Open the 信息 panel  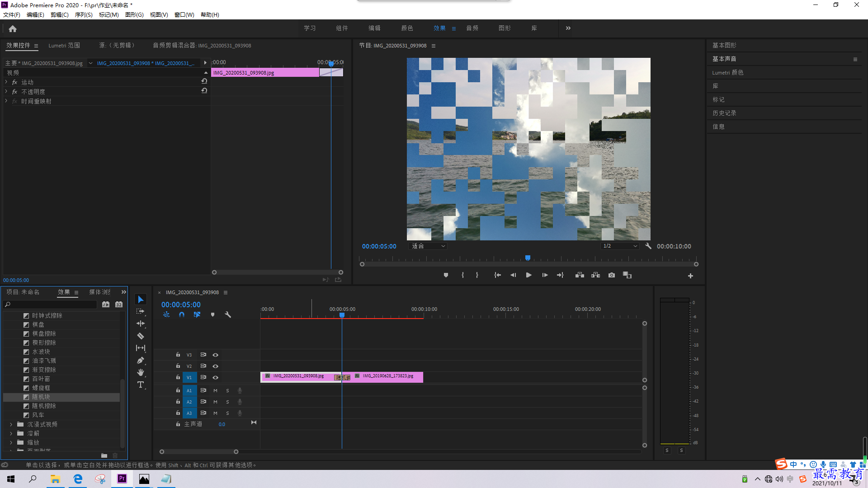tap(718, 127)
